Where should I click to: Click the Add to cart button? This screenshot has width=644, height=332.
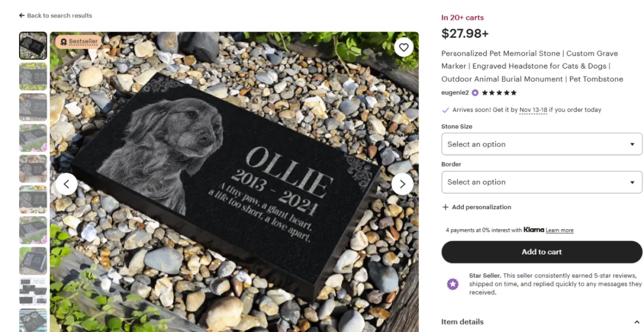(541, 252)
